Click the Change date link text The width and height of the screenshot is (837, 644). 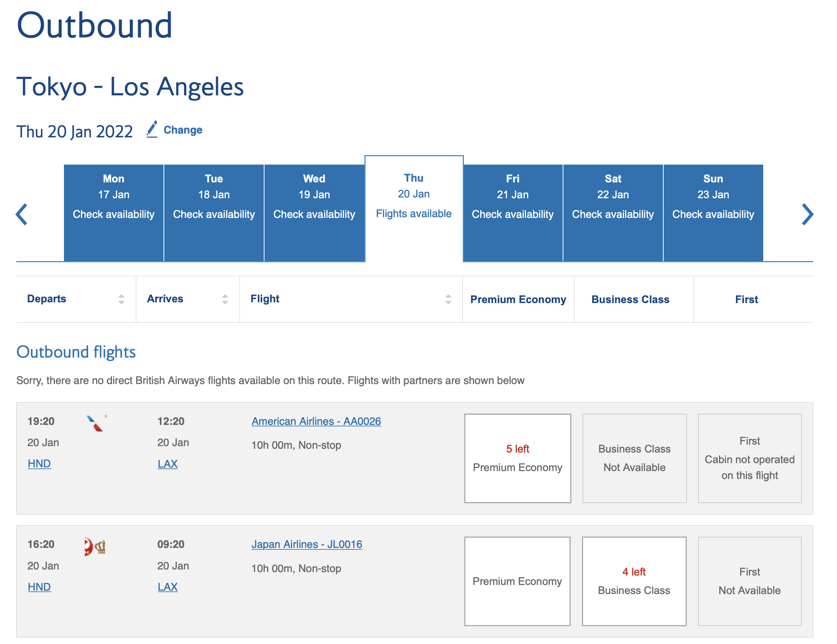click(183, 130)
